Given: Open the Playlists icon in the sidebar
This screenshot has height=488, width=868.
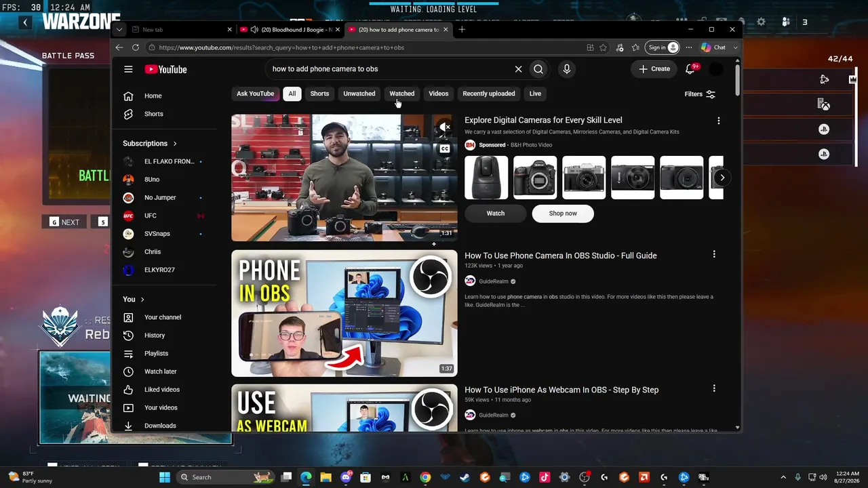Looking at the screenshot, I should click(128, 353).
